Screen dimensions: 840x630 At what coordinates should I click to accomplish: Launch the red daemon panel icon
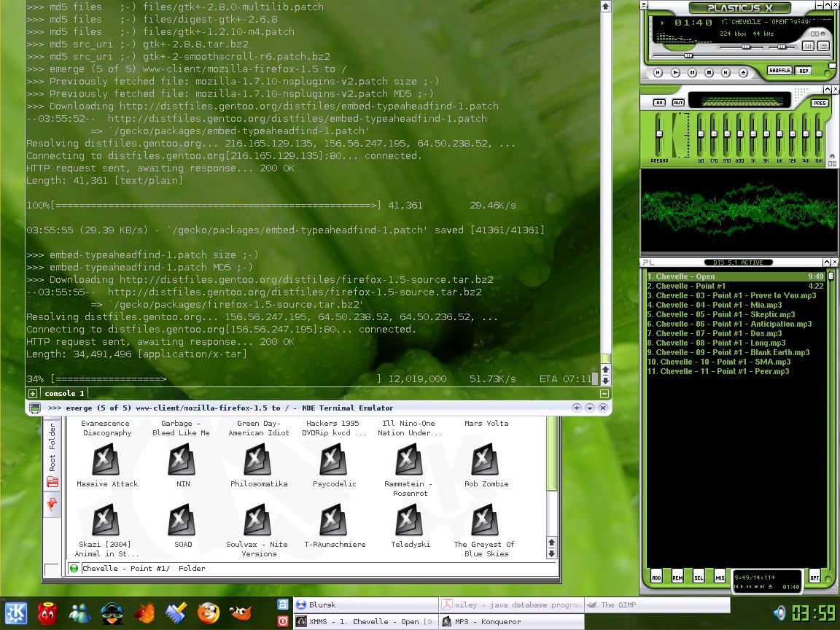tap(47, 612)
